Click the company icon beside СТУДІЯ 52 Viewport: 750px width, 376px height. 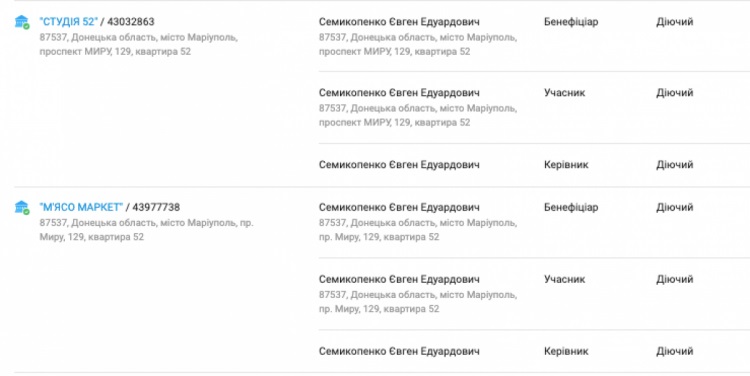22,22
